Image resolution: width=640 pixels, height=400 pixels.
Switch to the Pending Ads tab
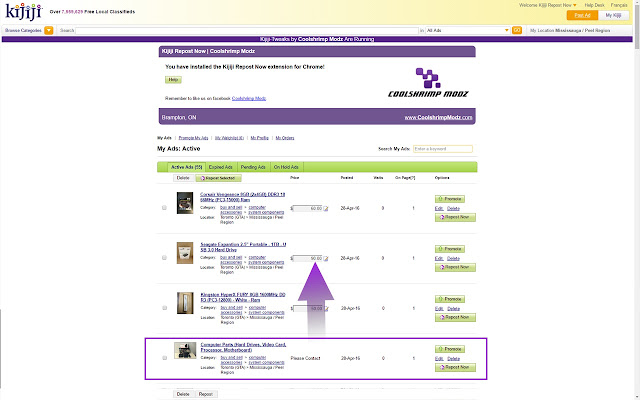point(253,167)
